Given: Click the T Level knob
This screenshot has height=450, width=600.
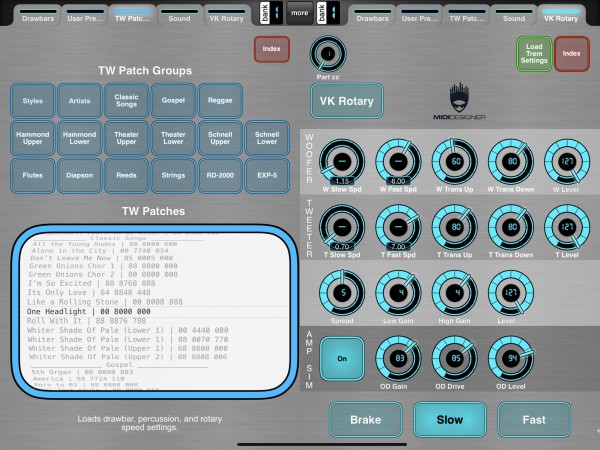Looking at the screenshot, I should pos(567,227).
